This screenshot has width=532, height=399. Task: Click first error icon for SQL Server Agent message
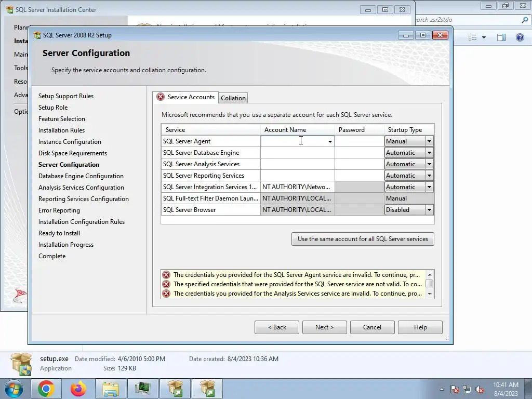coord(166,275)
